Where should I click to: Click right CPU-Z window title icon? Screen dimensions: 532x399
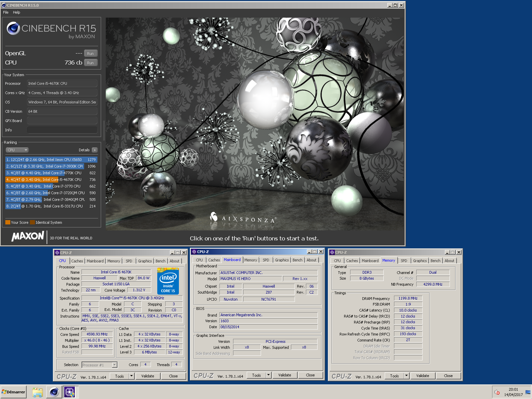coord(332,252)
